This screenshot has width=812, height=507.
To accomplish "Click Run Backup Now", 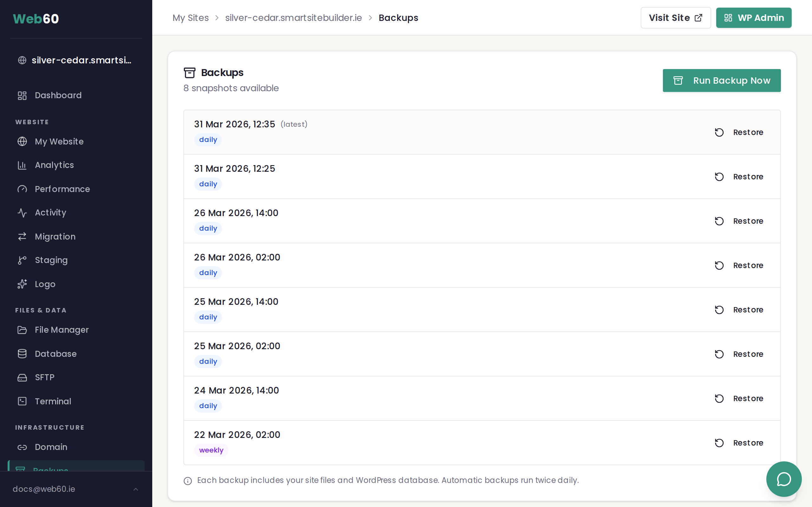I will coord(721,80).
